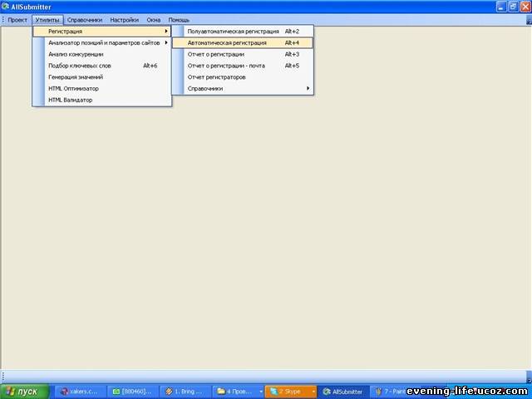The width and height of the screenshot is (532, 399).
Task: Select Генерация значений
Action: coord(101,77)
